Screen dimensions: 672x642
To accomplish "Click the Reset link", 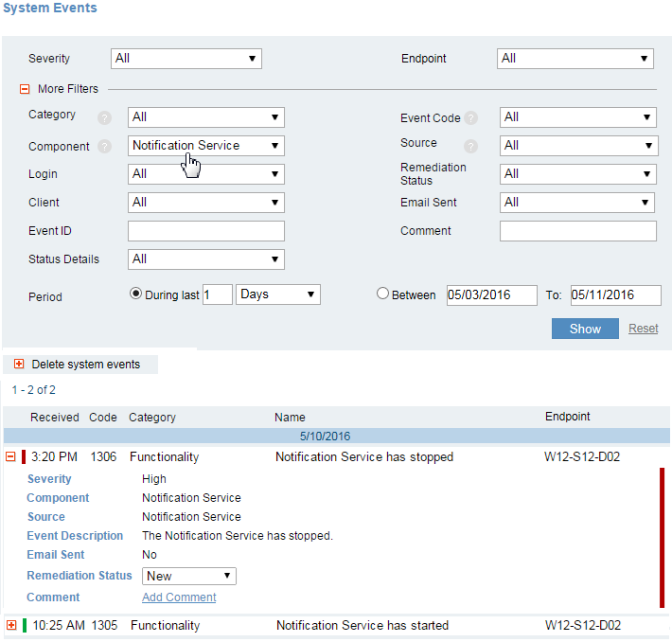I will (644, 329).
